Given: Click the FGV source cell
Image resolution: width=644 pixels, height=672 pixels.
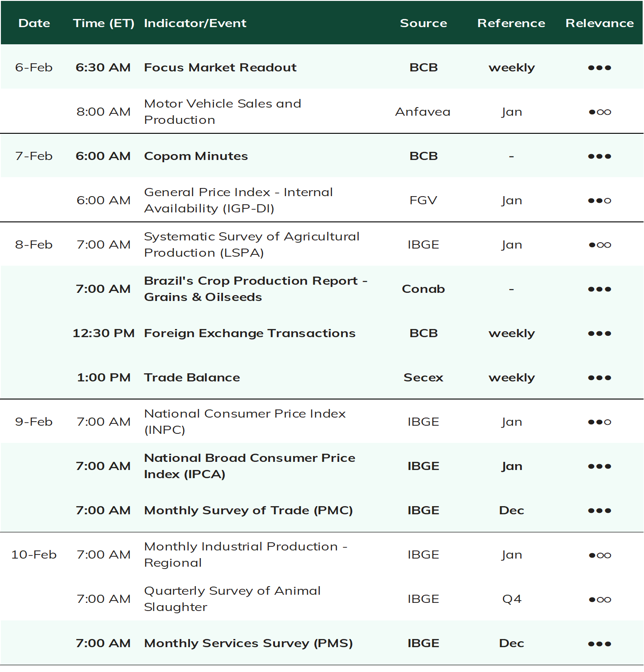Looking at the screenshot, I should [x=423, y=200].
